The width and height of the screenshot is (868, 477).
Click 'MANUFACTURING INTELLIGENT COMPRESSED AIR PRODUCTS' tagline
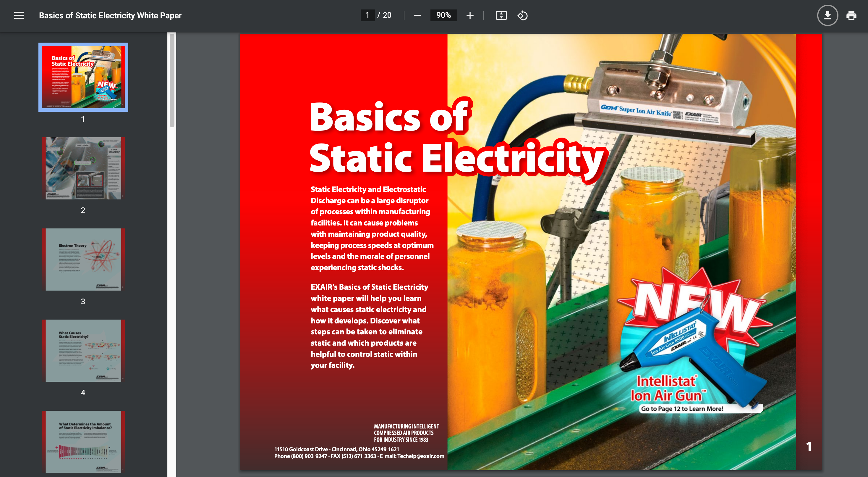coord(407,433)
